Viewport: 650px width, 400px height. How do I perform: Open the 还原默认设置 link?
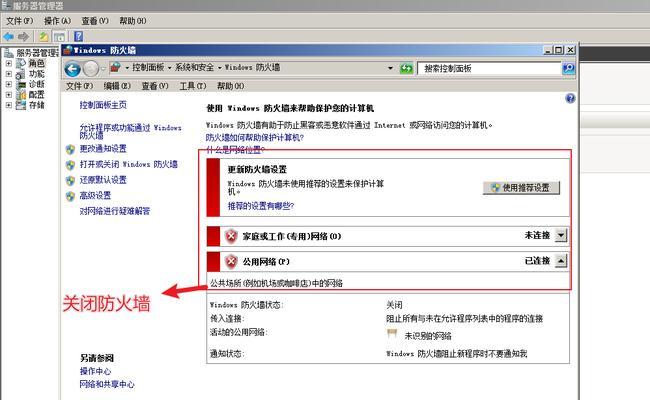coord(103,180)
